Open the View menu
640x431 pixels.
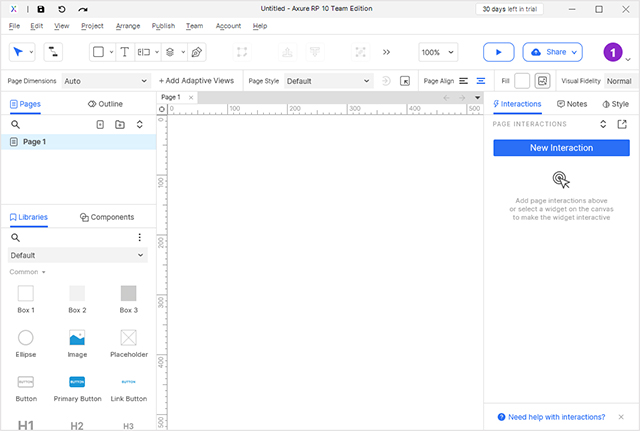pyautogui.click(x=62, y=26)
